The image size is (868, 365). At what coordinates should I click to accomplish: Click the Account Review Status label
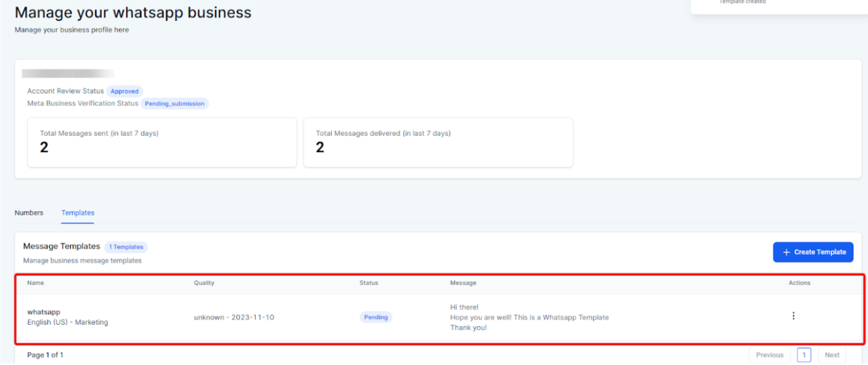(x=66, y=92)
